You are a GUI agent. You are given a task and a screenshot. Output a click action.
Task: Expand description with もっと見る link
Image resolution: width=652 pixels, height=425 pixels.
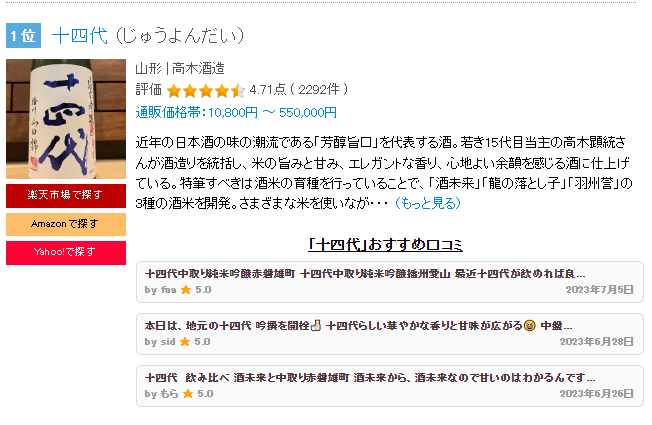428,203
